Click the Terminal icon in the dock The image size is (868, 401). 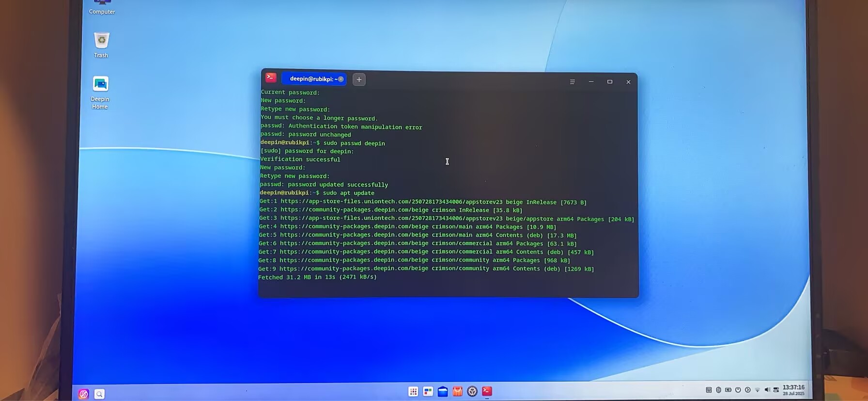tap(487, 391)
